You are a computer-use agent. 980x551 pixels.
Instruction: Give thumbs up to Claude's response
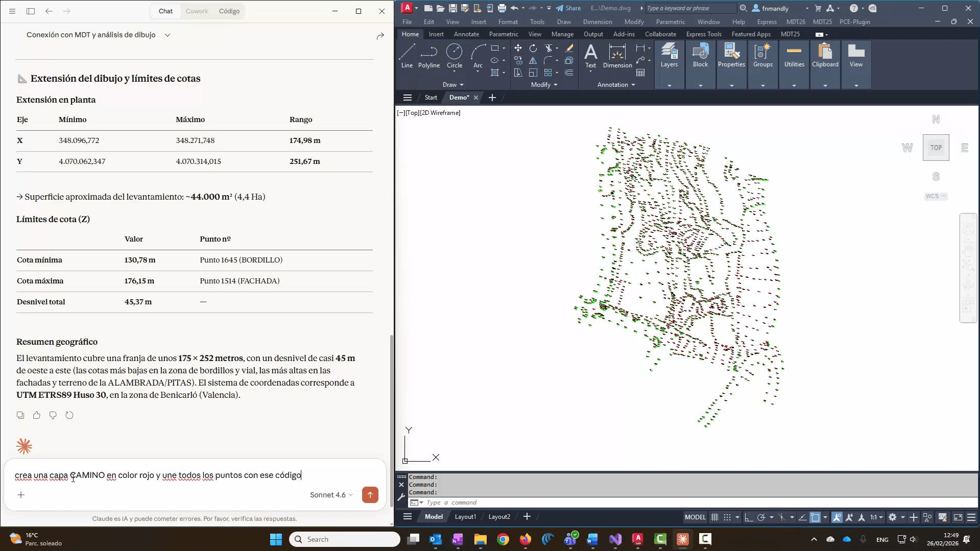tap(37, 415)
